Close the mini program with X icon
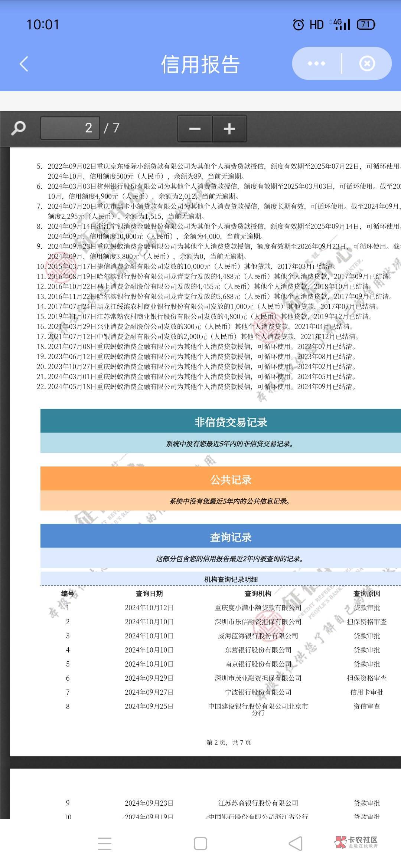The height and width of the screenshot is (868, 401). 367,64
